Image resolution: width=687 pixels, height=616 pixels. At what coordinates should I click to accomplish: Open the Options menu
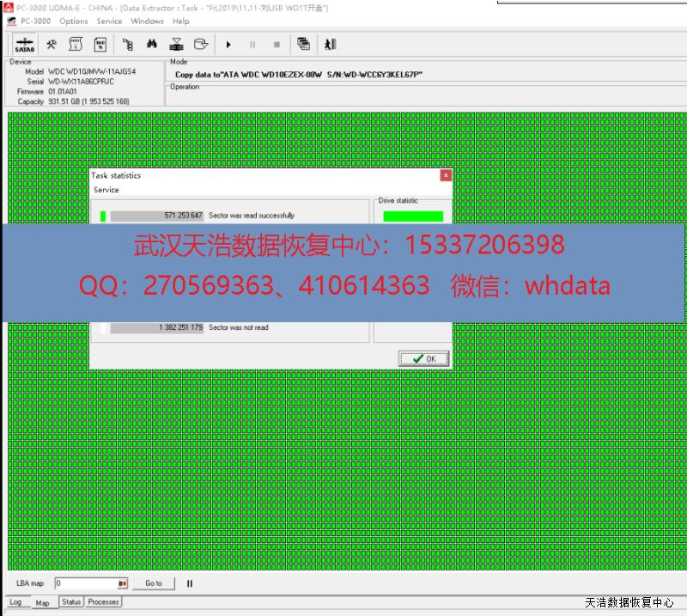tap(74, 21)
